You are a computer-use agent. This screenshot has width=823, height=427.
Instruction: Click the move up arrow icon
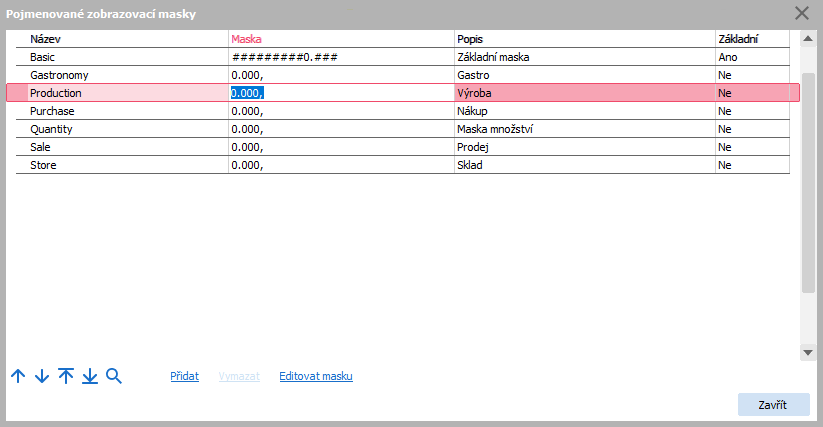click(x=18, y=376)
